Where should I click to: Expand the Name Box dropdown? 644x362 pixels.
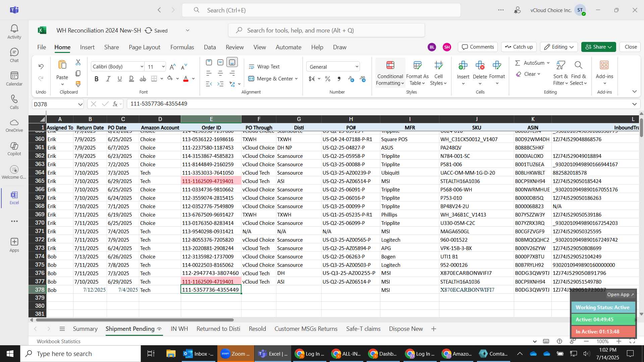tap(80, 104)
